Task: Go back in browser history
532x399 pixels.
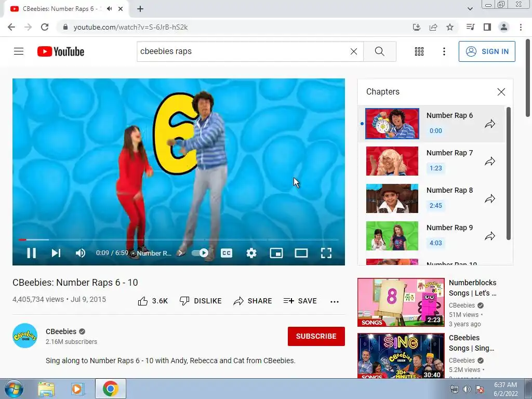Action: 11,27
